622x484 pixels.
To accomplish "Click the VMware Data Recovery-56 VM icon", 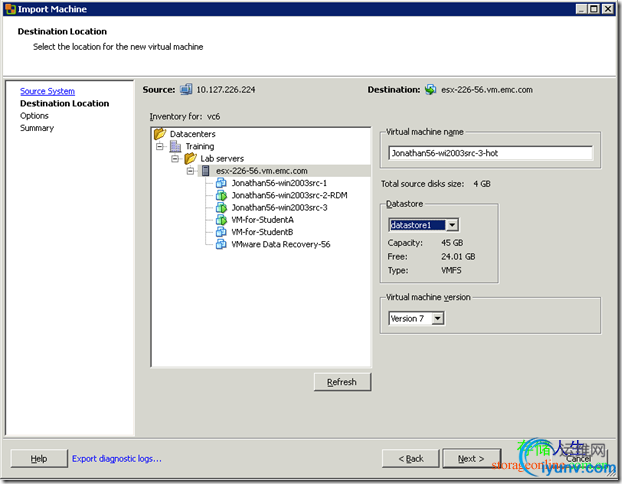I will click(x=221, y=244).
